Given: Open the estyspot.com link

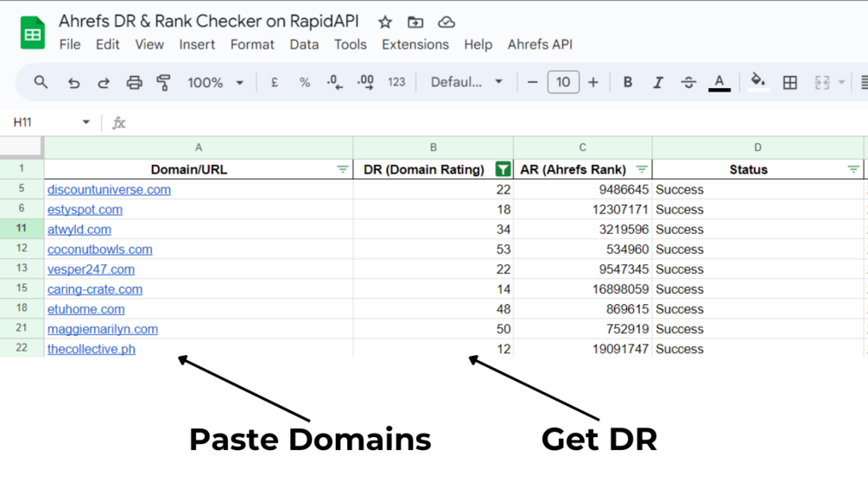Looking at the screenshot, I should [85, 210].
